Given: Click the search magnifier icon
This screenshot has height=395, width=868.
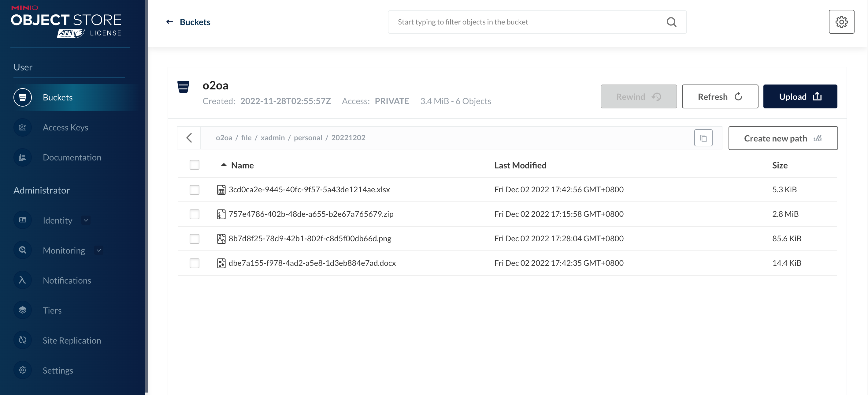Looking at the screenshot, I should [671, 22].
